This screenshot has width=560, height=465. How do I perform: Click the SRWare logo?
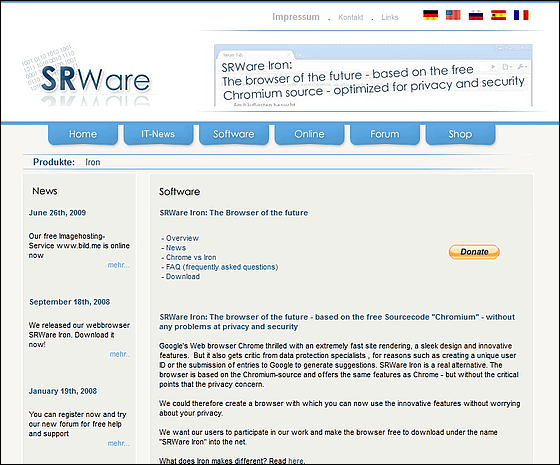(88, 76)
